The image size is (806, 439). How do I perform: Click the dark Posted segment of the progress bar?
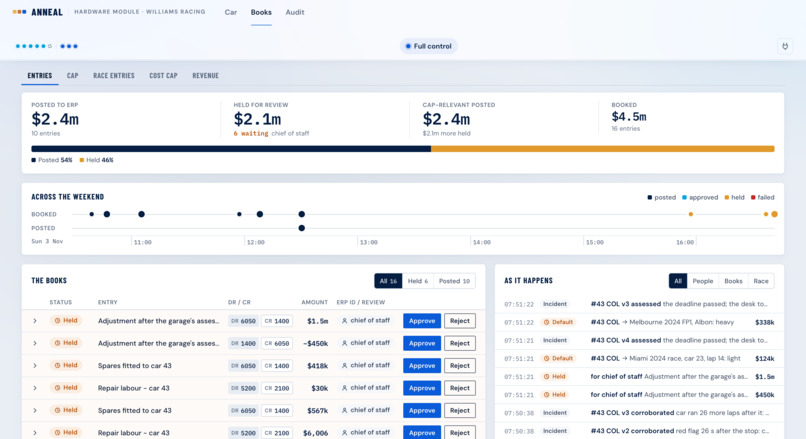231,149
